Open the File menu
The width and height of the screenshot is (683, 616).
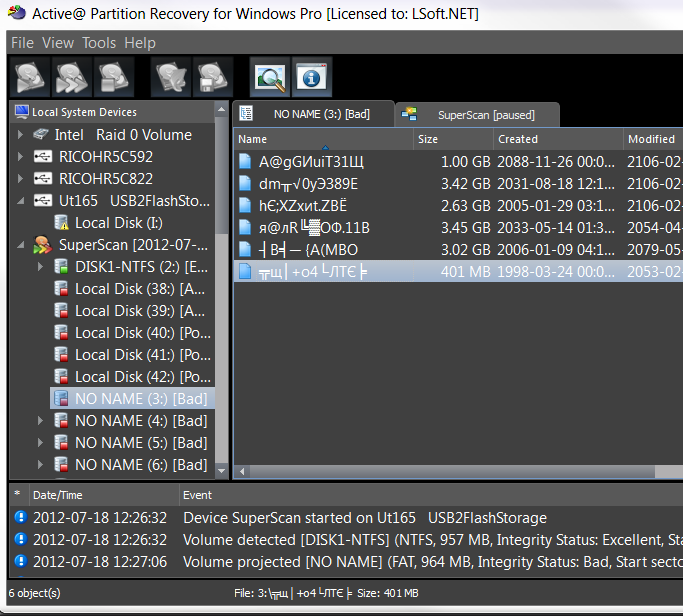click(x=22, y=43)
